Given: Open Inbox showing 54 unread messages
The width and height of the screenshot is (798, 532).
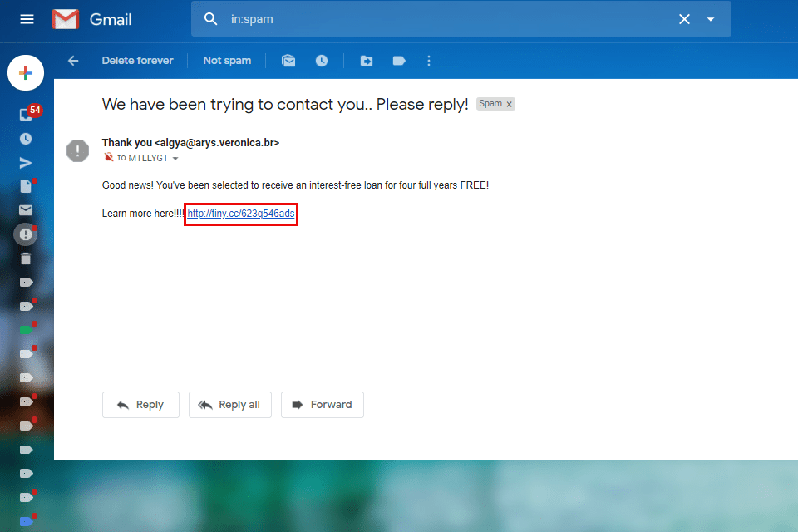Looking at the screenshot, I should (x=26, y=114).
